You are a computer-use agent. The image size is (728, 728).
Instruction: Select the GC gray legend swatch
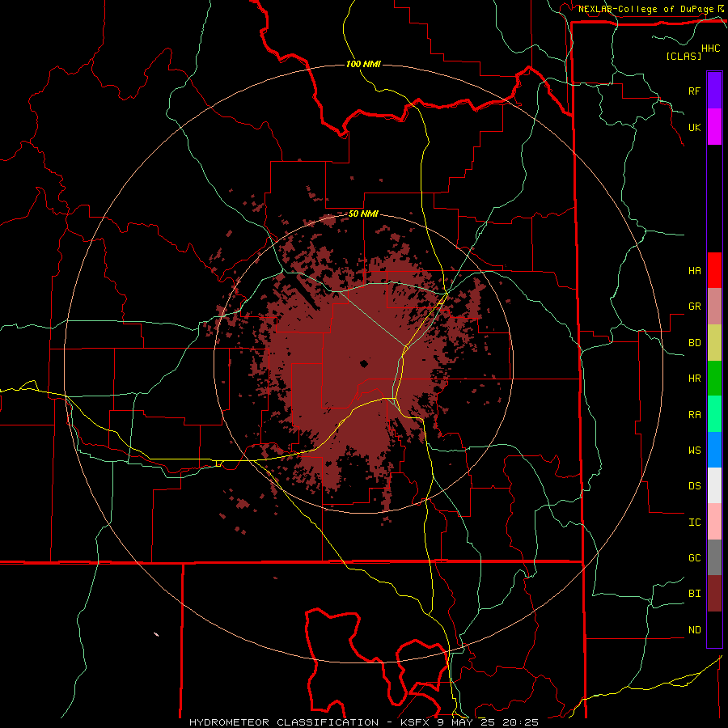714,557
